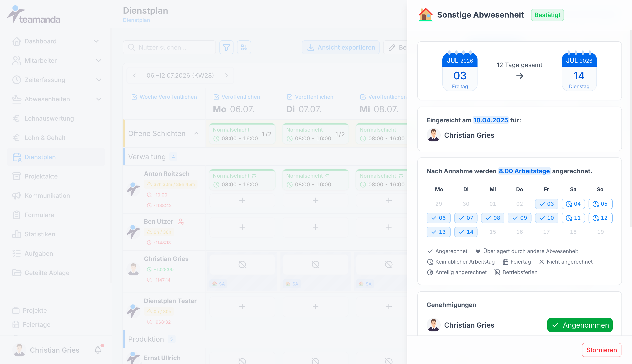Select non-working day 12 in calendar
632x364 pixels.
click(600, 218)
